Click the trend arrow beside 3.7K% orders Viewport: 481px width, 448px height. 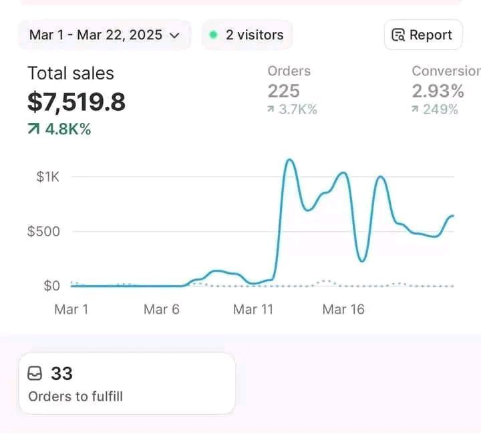click(x=271, y=109)
